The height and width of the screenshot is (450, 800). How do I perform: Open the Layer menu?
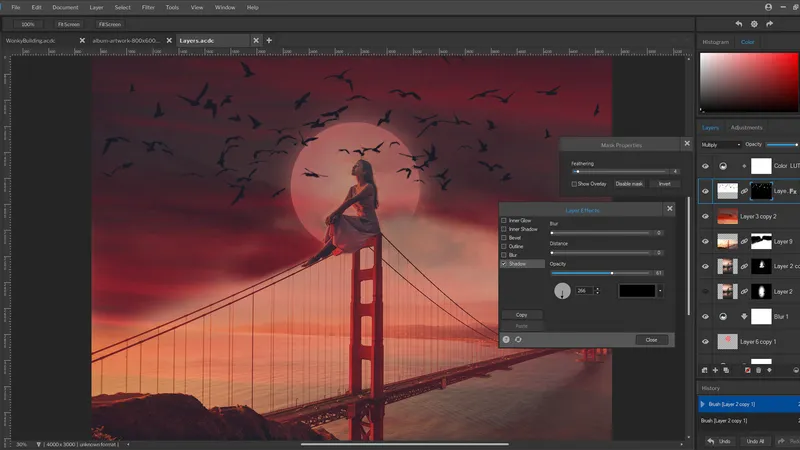(96, 7)
